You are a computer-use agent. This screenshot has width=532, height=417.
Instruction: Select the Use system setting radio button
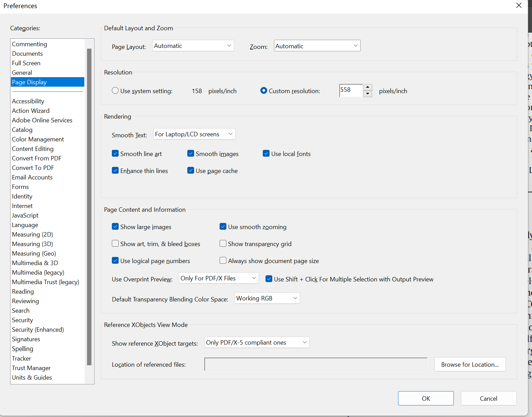[115, 91]
